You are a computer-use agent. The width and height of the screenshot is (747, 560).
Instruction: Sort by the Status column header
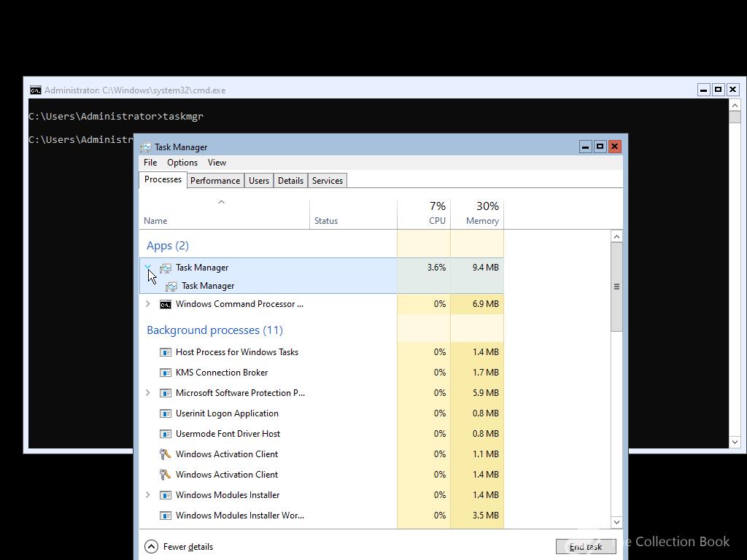tap(354, 214)
